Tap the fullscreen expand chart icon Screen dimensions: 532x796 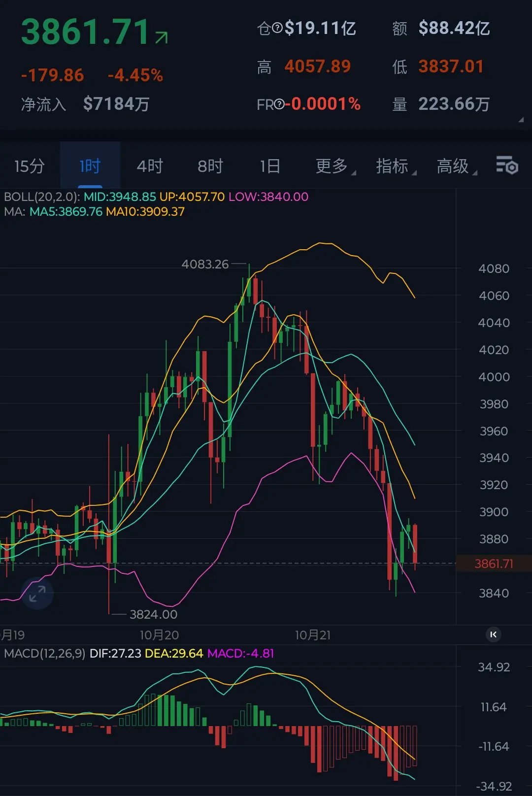(x=37, y=594)
